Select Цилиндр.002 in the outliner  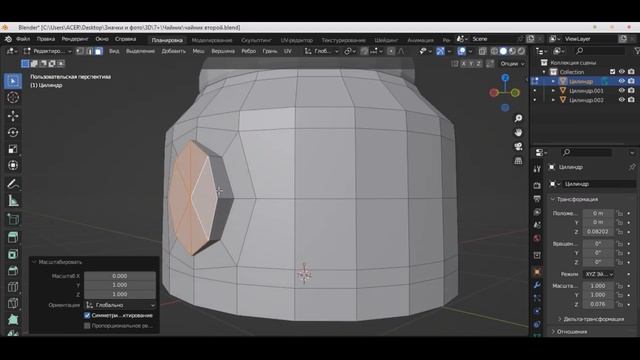586,100
